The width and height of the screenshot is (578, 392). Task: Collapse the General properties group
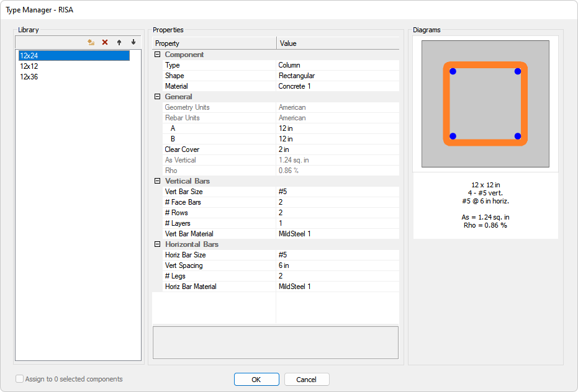[x=158, y=97]
